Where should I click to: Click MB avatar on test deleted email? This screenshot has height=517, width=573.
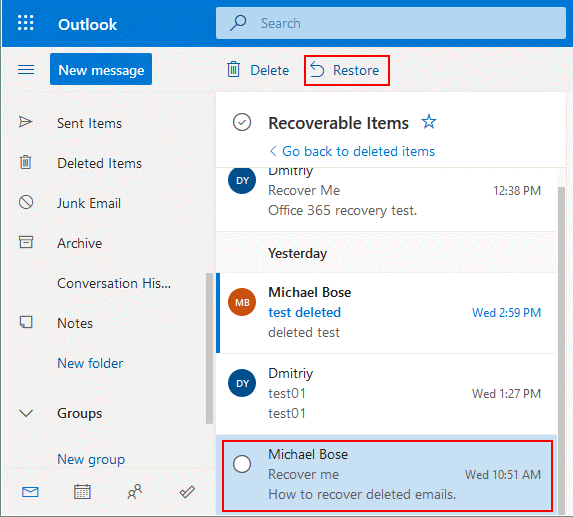[242, 302]
